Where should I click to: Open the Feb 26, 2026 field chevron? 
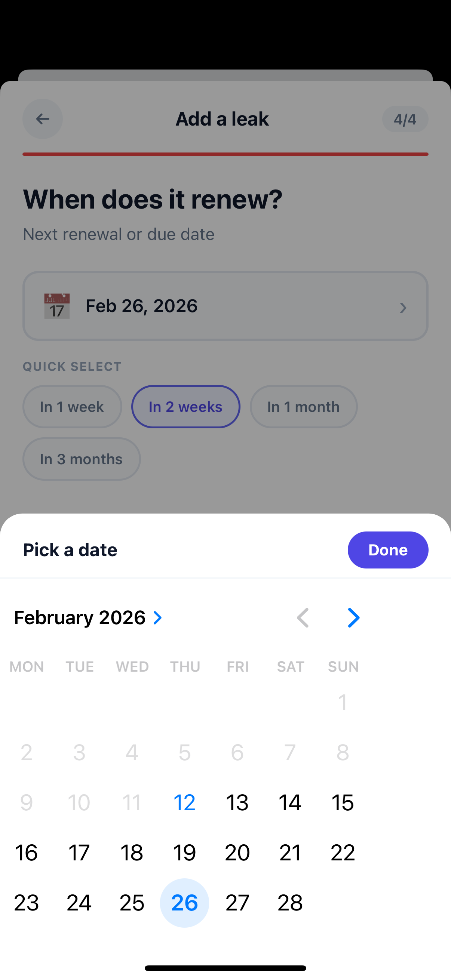pos(403,307)
